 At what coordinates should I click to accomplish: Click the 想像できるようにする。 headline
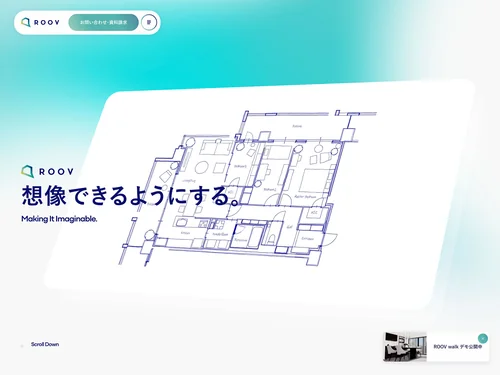click(x=131, y=196)
